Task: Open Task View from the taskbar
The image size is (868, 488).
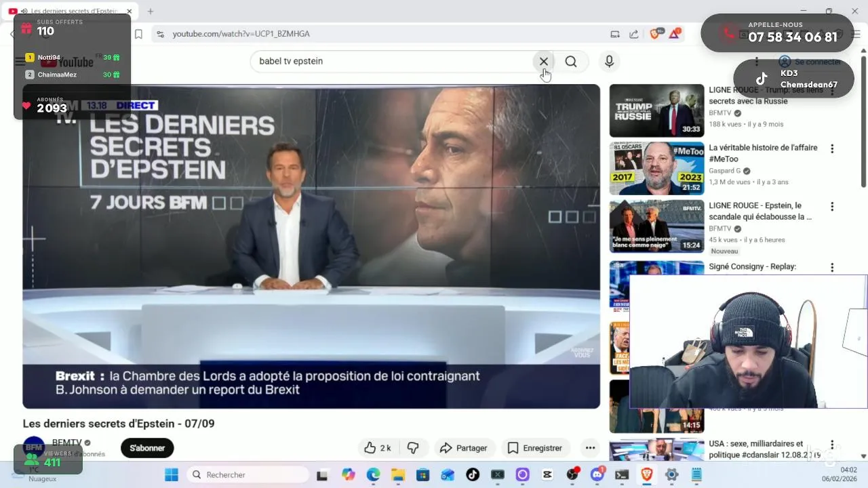Action: pos(322,474)
